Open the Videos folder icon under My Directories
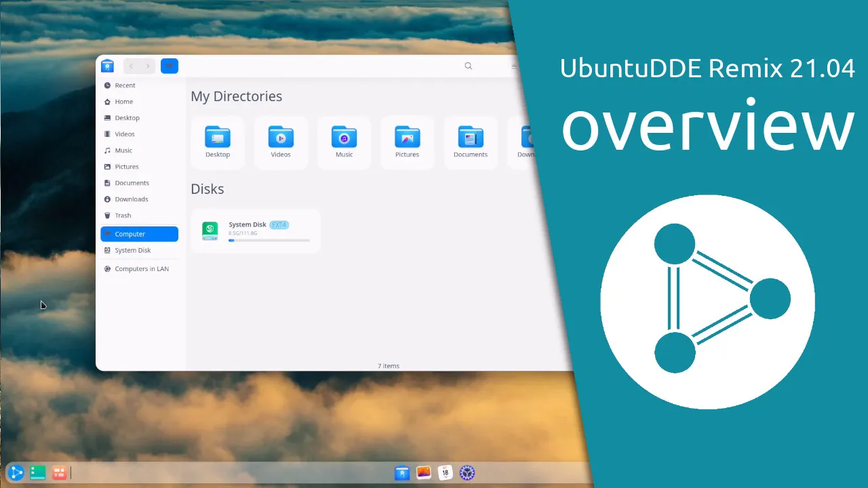This screenshot has height=488, width=868. (281, 137)
